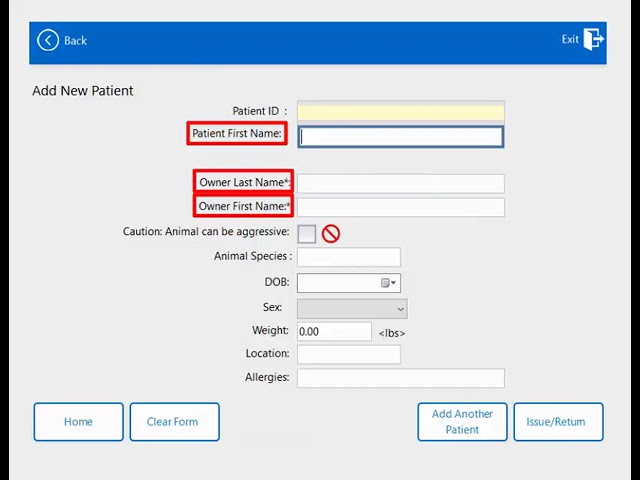
Task: Focus the Owner Last Name field
Action: point(401,184)
